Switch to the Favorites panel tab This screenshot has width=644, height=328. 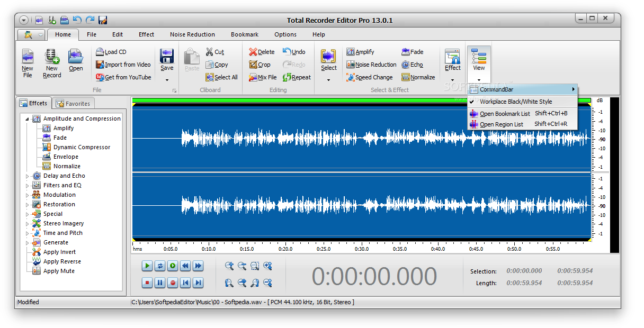[74, 104]
